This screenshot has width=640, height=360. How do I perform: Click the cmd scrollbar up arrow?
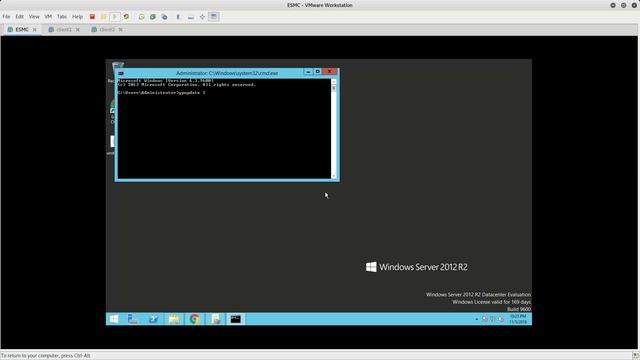pyautogui.click(x=333, y=81)
